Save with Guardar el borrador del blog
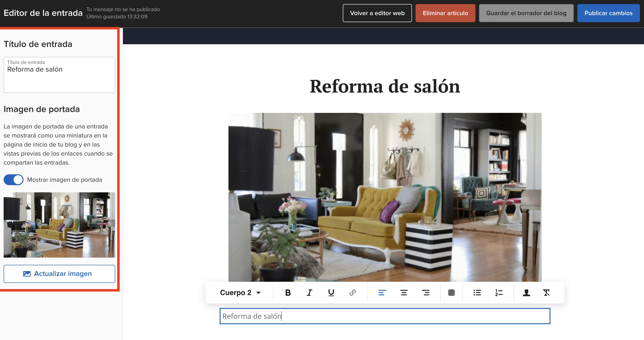Viewport: 644px width, 340px height. (x=526, y=13)
